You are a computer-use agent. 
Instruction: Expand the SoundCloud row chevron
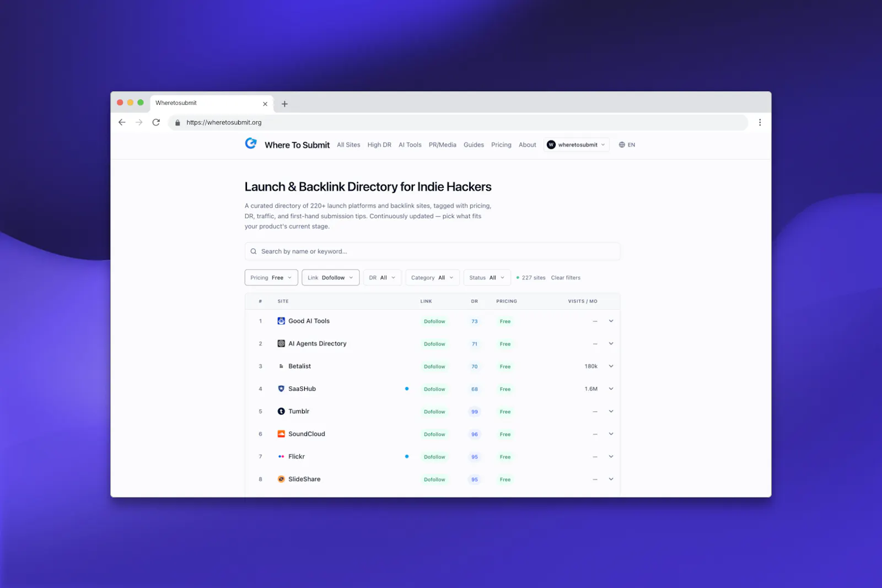(x=611, y=434)
